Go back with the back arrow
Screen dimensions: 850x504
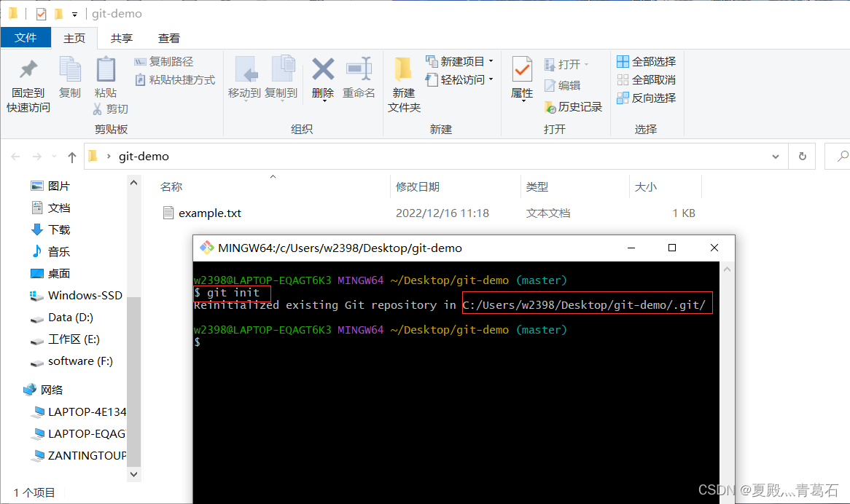tap(16, 157)
